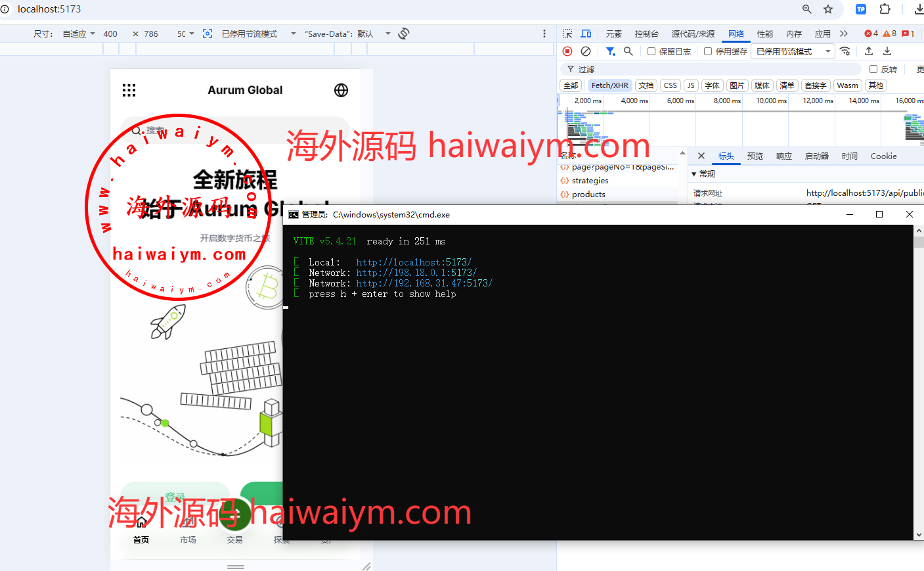Open the issues counter badge
Image resolution: width=924 pixels, height=571 pixels.
[908, 34]
